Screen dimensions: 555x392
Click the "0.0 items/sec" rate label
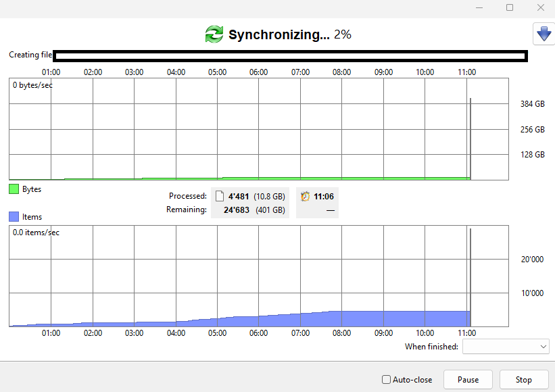[36, 232]
